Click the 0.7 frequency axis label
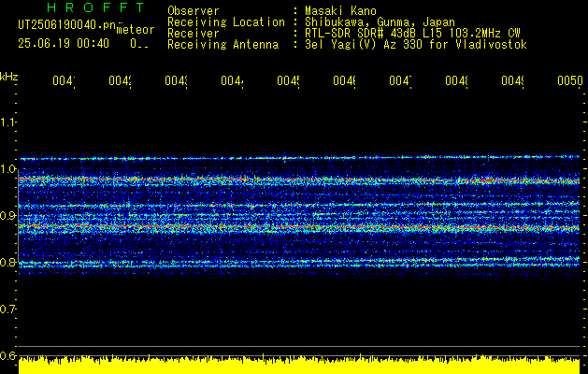The width and height of the screenshot is (588, 374). [7, 309]
